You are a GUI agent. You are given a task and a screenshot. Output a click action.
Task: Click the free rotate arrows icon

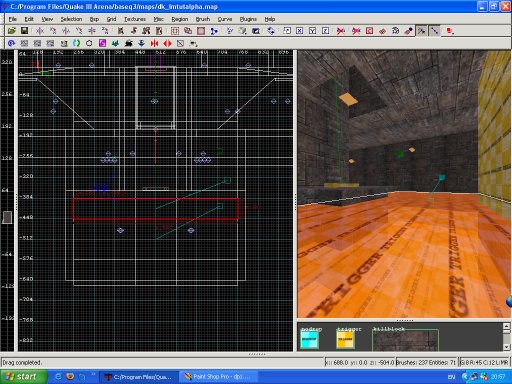click(271, 31)
